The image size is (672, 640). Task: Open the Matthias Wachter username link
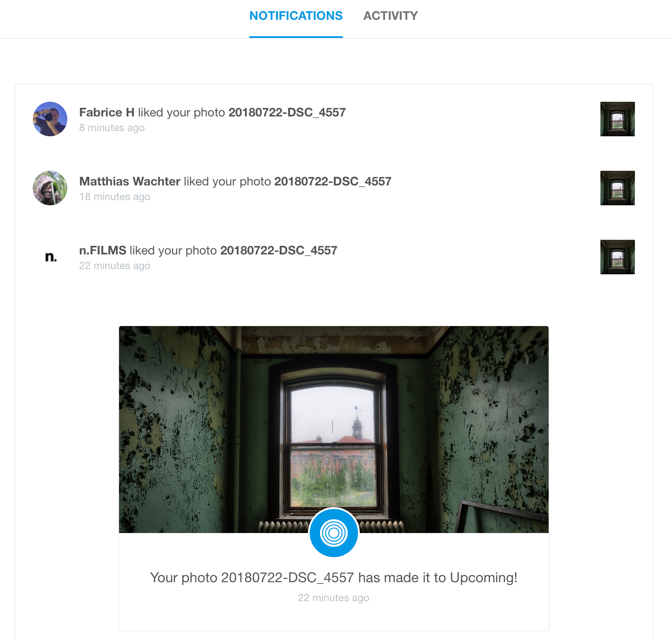pos(130,182)
